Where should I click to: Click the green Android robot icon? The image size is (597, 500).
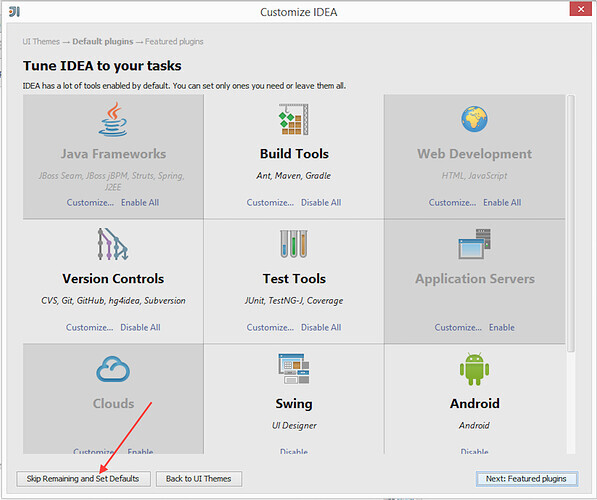(474, 369)
